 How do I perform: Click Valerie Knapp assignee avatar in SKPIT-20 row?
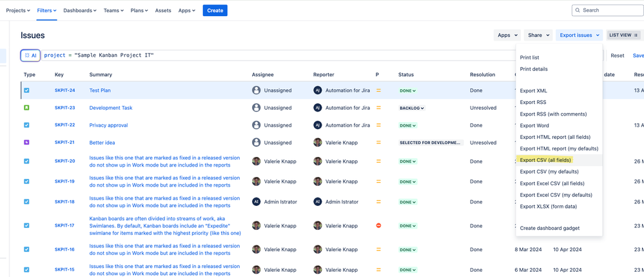click(257, 161)
